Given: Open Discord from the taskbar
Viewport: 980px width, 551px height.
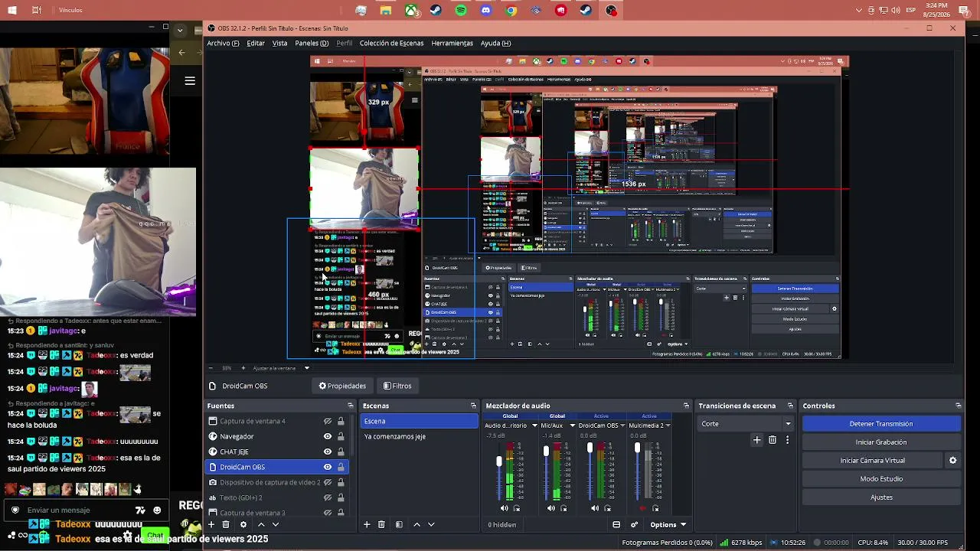Looking at the screenshot, I should (486, 11).
